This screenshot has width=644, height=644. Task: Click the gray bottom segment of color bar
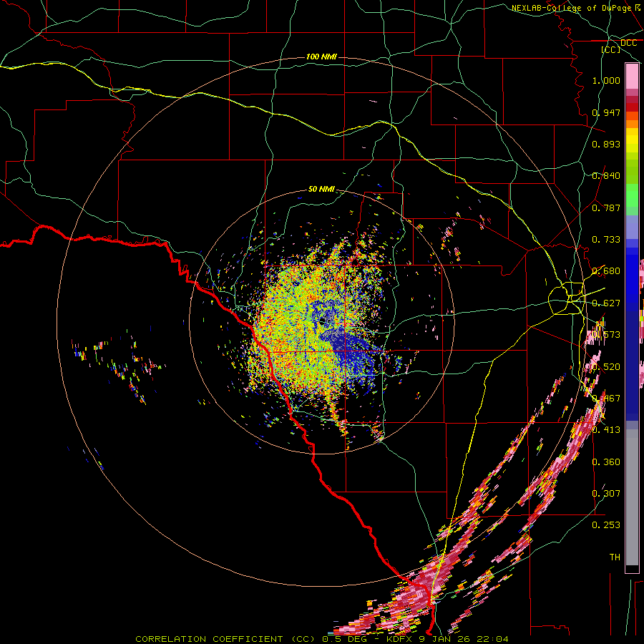[x=632, y=497]
